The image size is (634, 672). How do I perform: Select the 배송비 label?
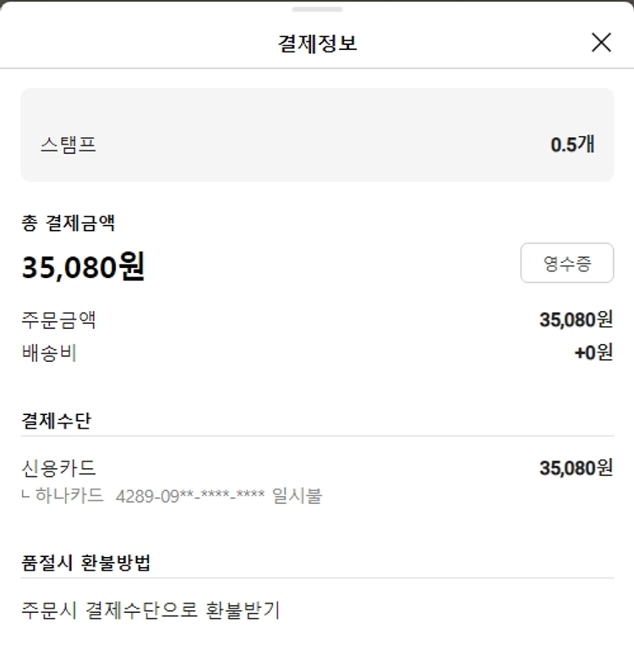[49, 352]
